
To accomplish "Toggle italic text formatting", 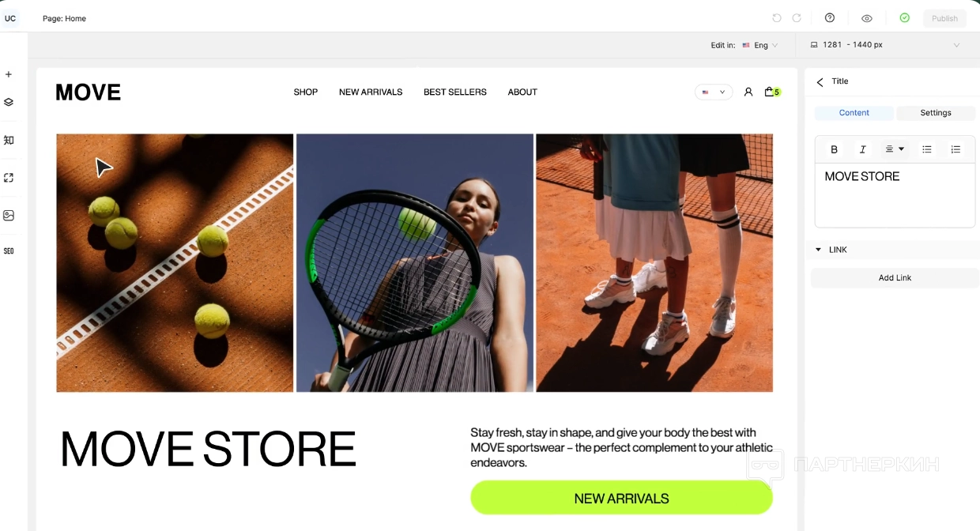I will (862, 149).
